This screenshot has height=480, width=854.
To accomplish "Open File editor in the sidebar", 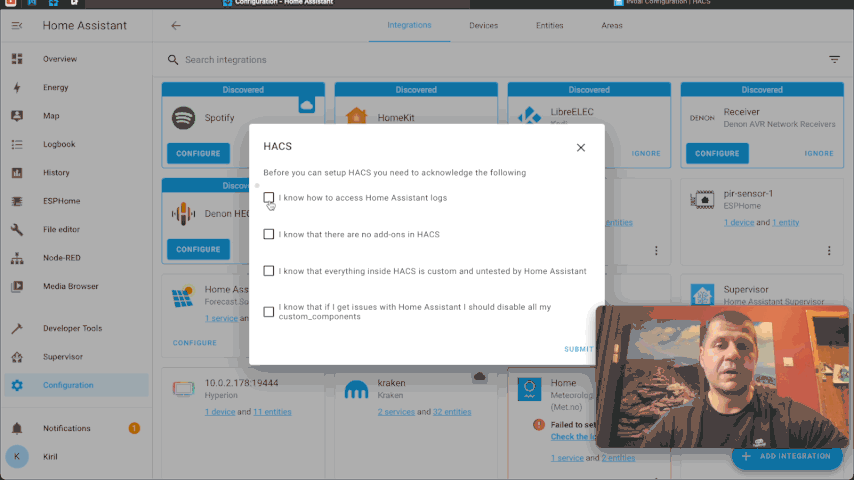I will [76, 229].
